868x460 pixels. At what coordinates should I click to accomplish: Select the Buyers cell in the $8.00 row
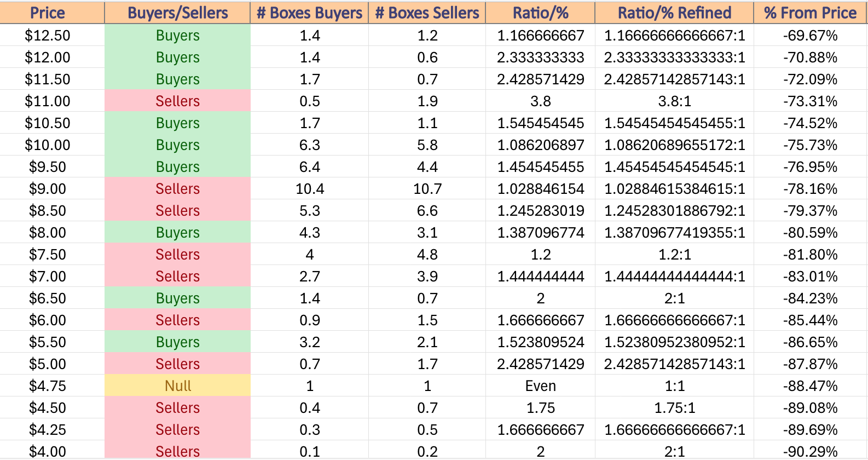(177, 232)
